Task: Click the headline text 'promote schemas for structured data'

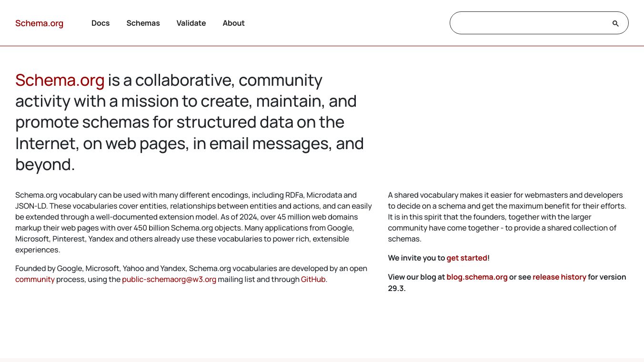Action: click(180, 122)
